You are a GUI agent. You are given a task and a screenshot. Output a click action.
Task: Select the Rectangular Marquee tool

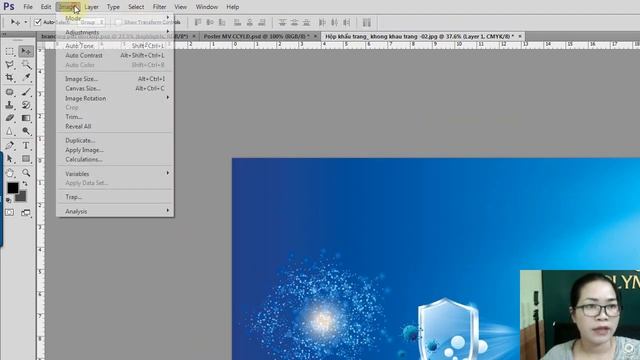10,51
